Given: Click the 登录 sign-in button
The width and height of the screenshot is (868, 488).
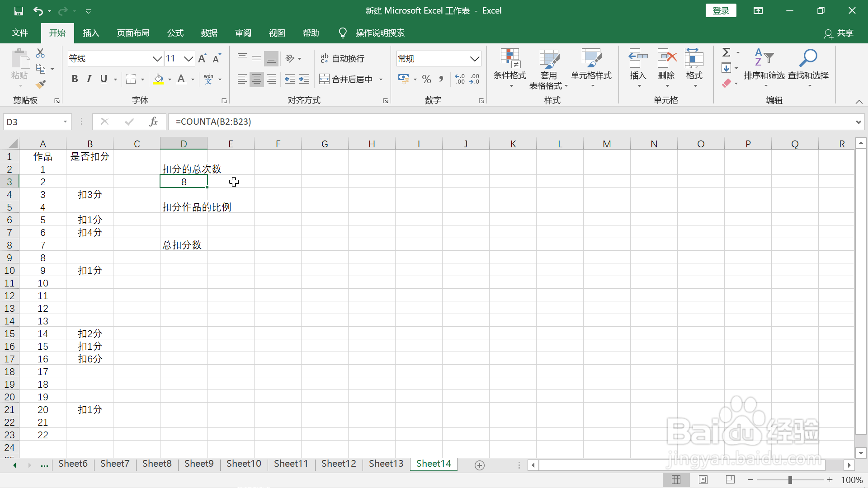Looking at the screenshot, I should point(721,10).
